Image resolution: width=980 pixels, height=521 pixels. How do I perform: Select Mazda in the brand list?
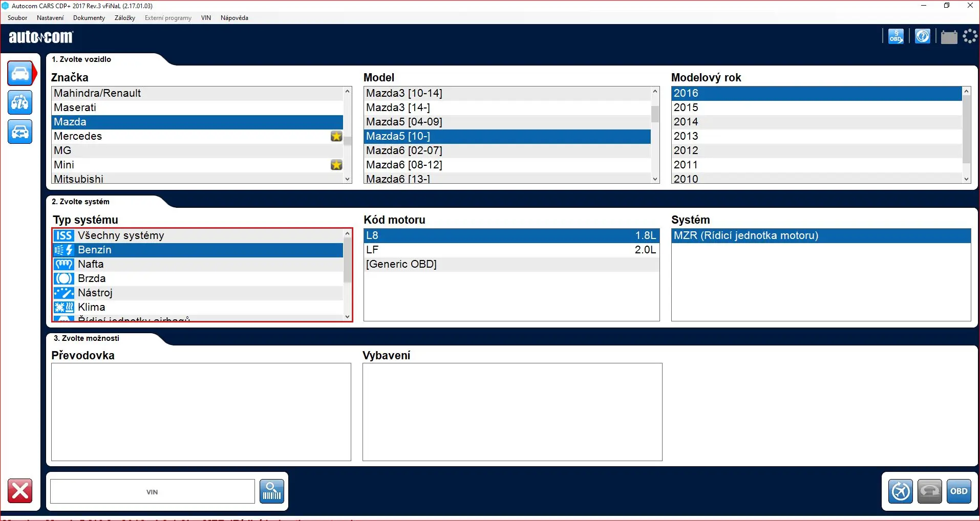coord(198,122)
